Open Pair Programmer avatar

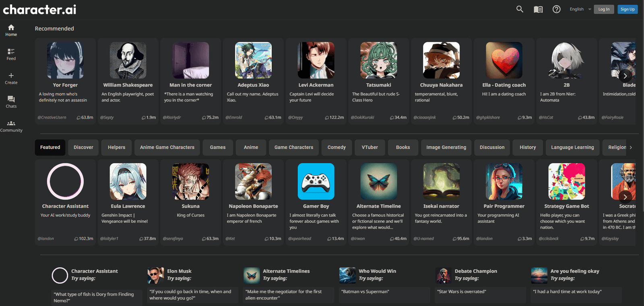click(504, 181)
